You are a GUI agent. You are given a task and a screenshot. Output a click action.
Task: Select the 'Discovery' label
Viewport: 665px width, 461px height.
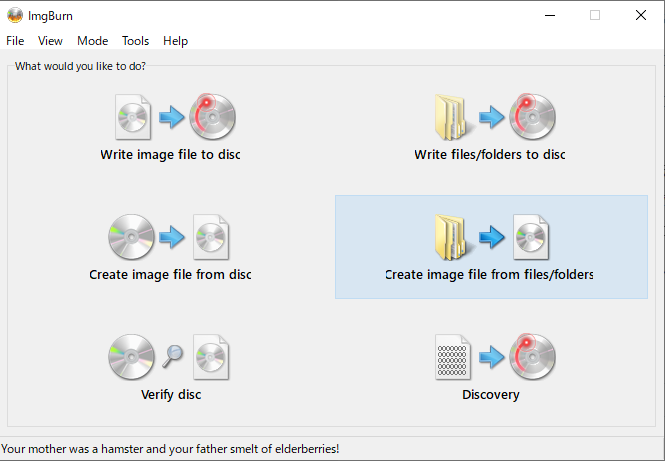pos(491,394)
